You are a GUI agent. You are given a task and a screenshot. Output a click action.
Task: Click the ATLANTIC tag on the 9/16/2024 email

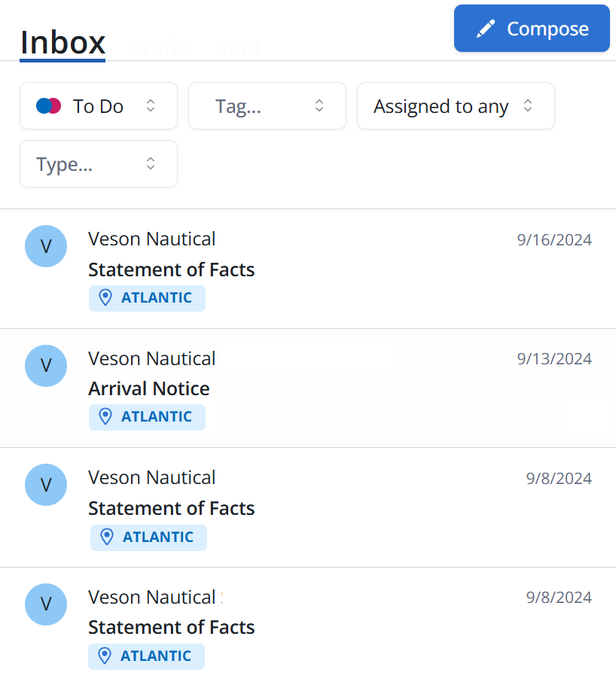[147, 298]
